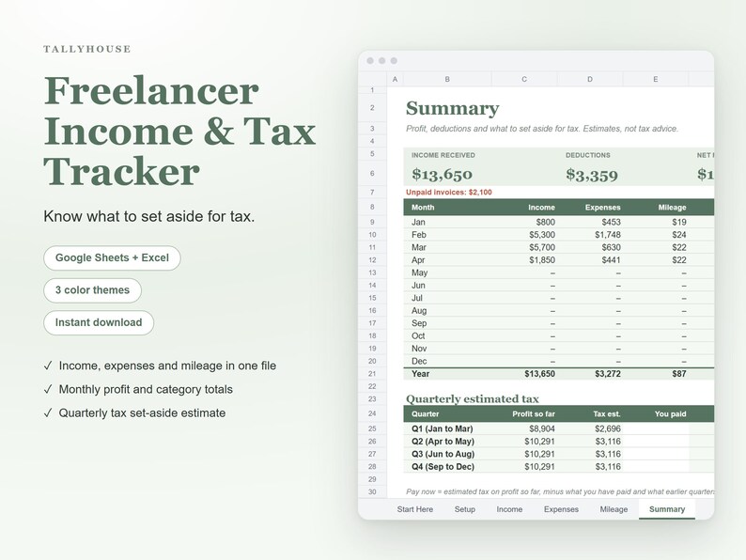Click the Freelancer Income & Tax Tracker title

[179, 131]
